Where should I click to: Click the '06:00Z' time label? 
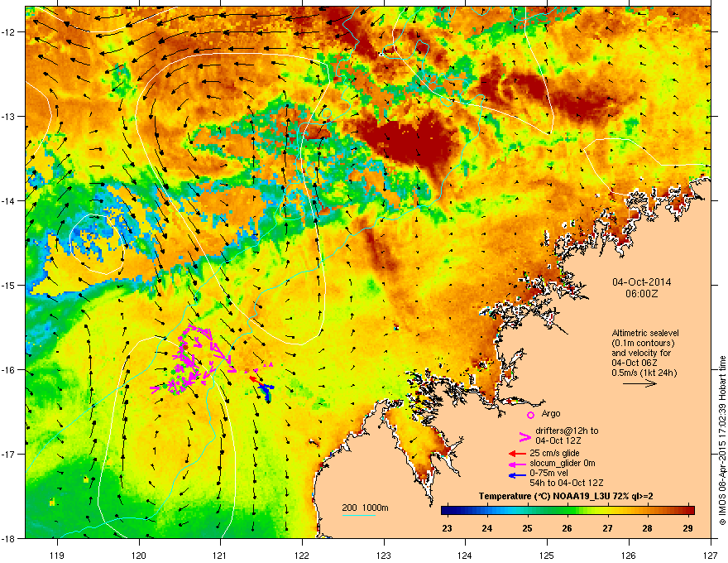tap(642, 294)
